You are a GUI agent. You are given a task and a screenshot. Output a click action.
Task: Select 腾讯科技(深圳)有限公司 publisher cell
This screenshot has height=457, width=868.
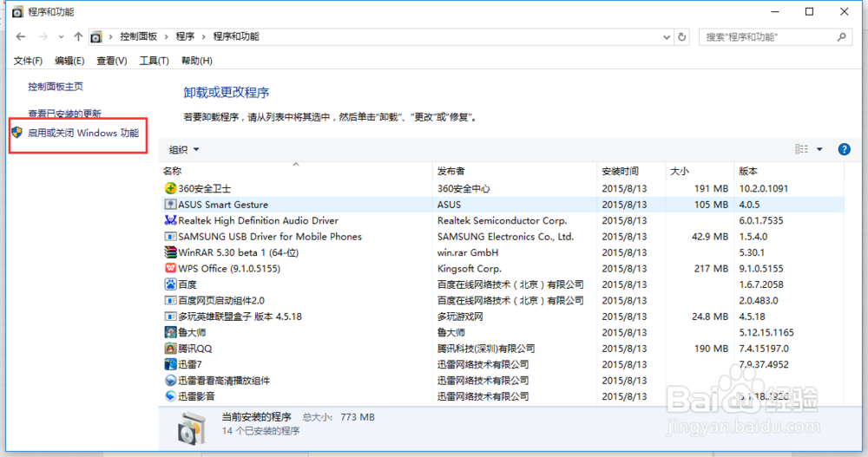(x=486, y=349)
